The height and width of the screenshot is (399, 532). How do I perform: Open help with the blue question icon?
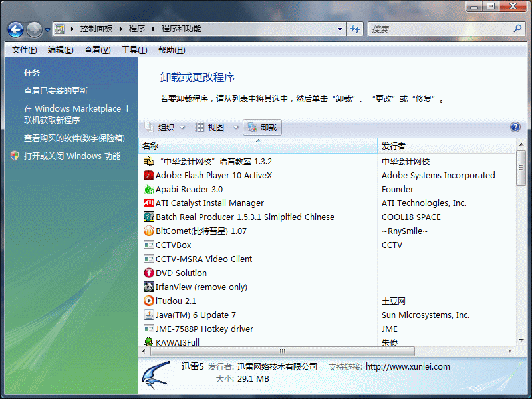515,127
